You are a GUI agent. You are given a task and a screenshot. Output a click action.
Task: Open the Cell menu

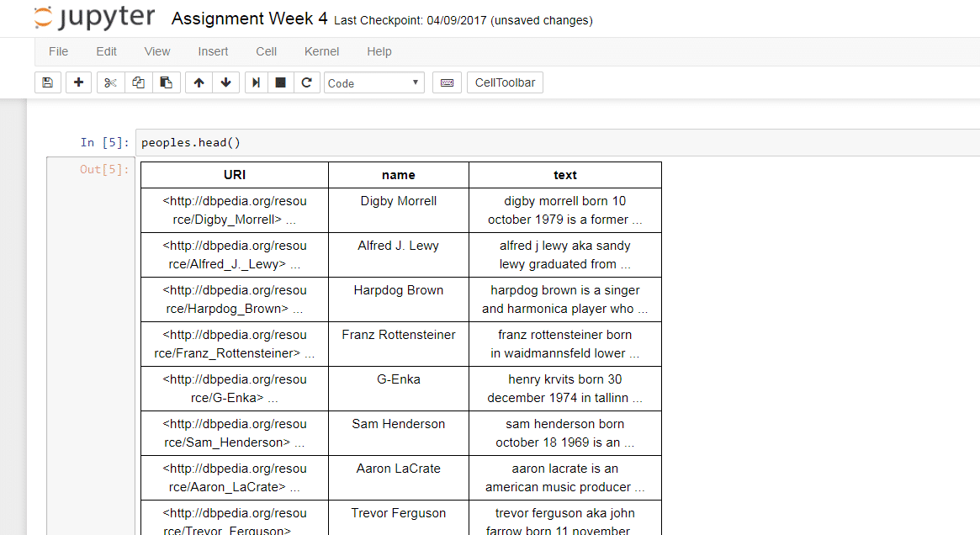coord(267,51)
